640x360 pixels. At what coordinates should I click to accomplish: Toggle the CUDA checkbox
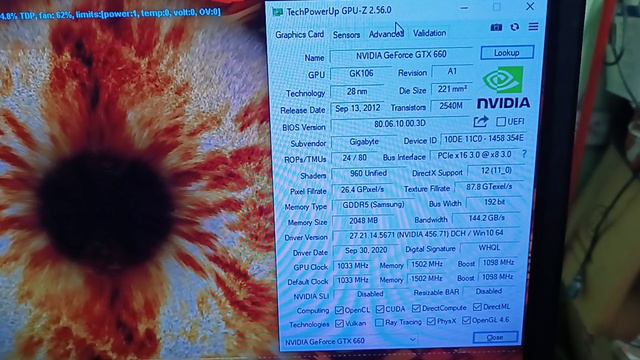pos(380,309)
